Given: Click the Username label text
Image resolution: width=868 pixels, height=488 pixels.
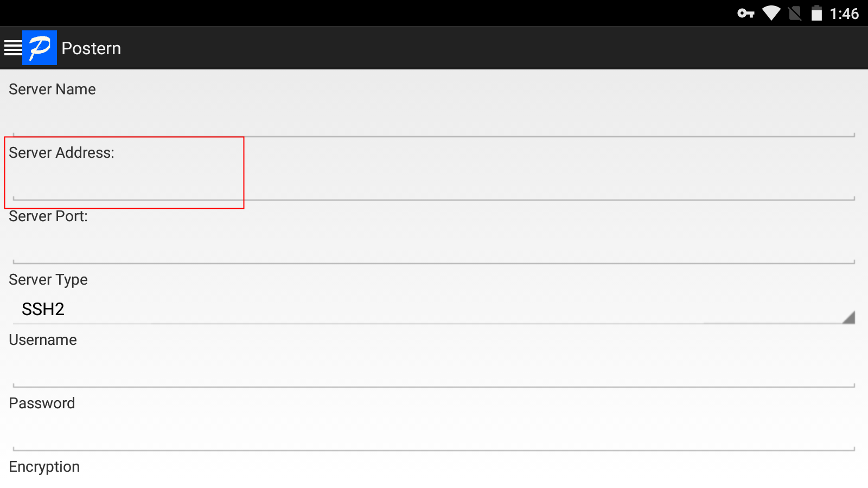Looking at the screenshot, I should 43,340.
